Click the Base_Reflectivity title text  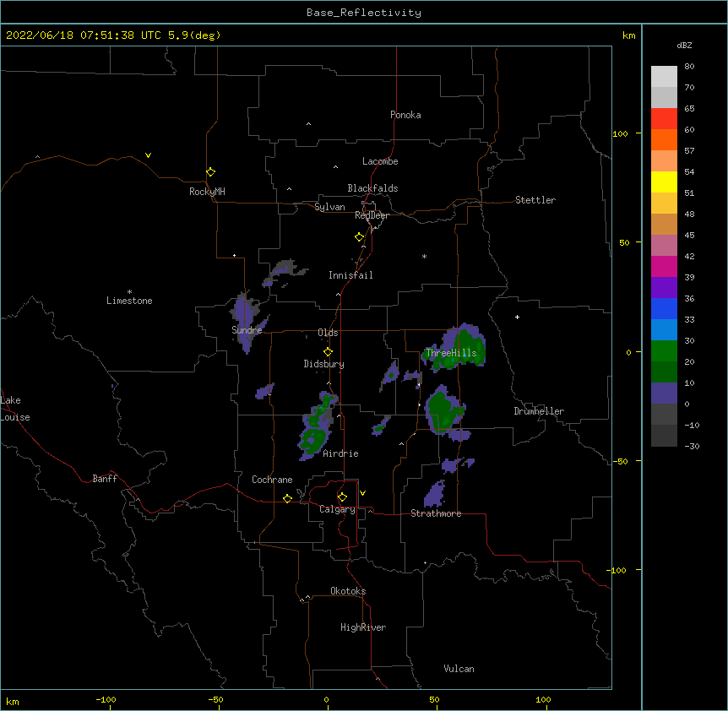[364, 13]
